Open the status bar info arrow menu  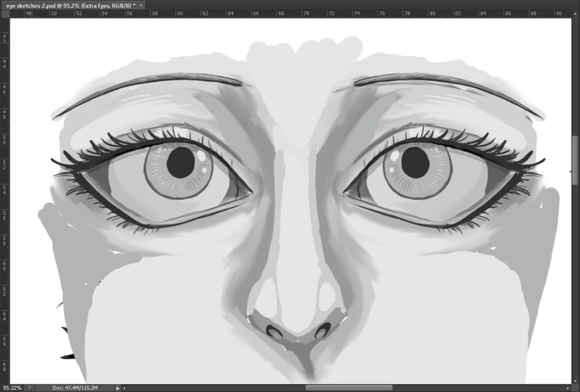click(x=118, y=387)
